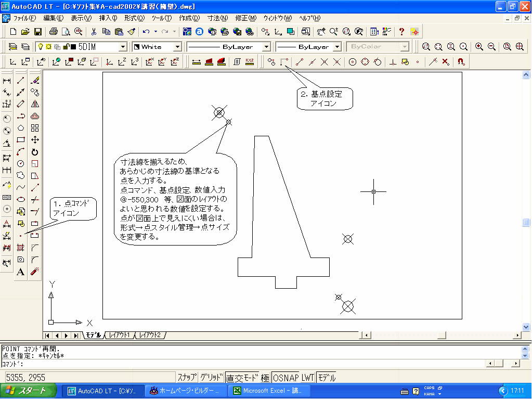Select the Rotate tool
Screen dimensions: 532x399
point(35,152)
